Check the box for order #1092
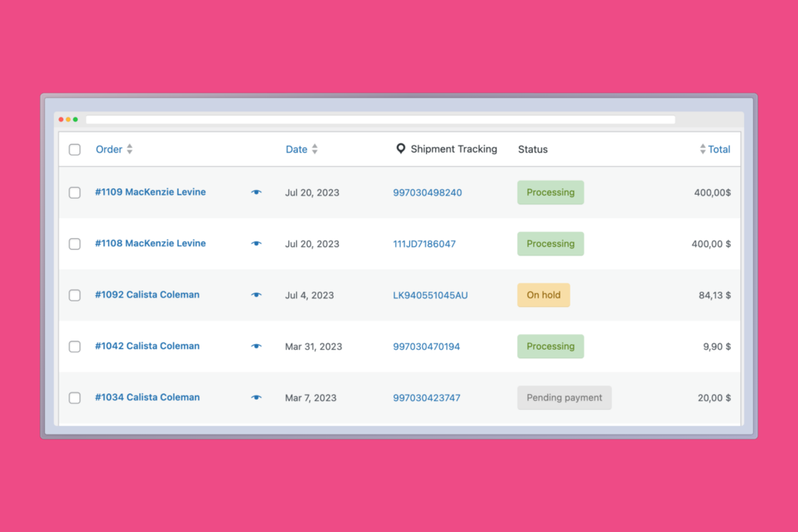Image resolution: width=798 pixels, height=532 pixels. pos(75,295)
